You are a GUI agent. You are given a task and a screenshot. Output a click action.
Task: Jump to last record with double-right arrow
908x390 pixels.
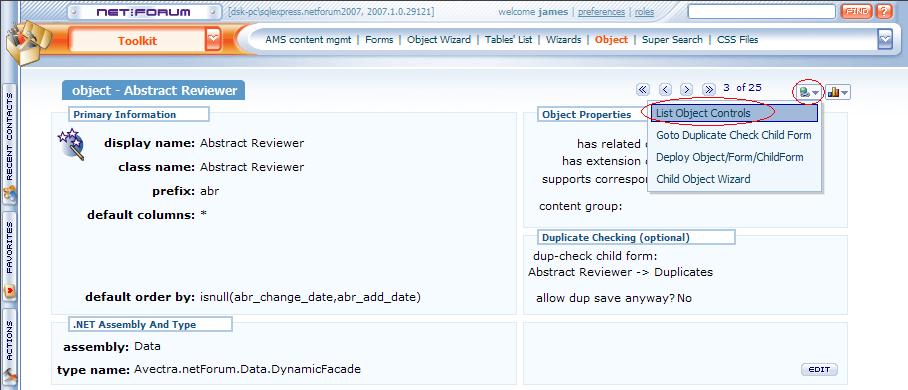709,89
